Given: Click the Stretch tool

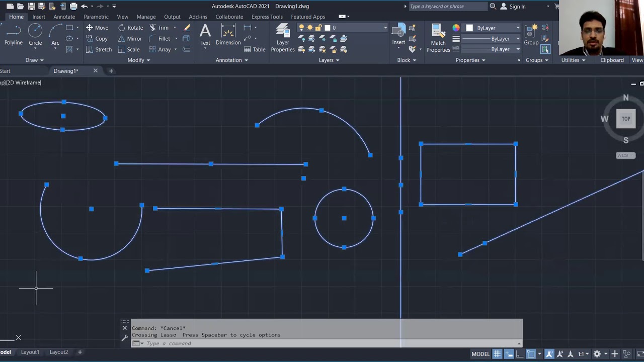Looking at the screenshot, I should tap(99, 49).
